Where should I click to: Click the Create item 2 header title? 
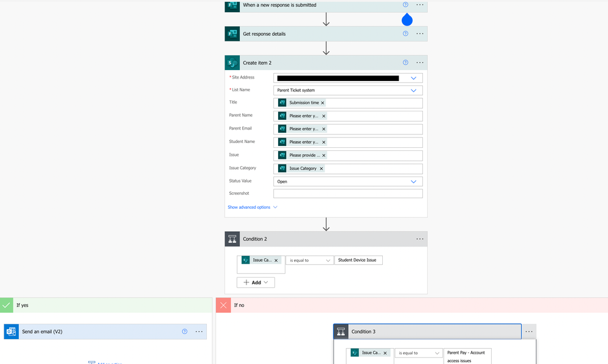click(257, 63)
